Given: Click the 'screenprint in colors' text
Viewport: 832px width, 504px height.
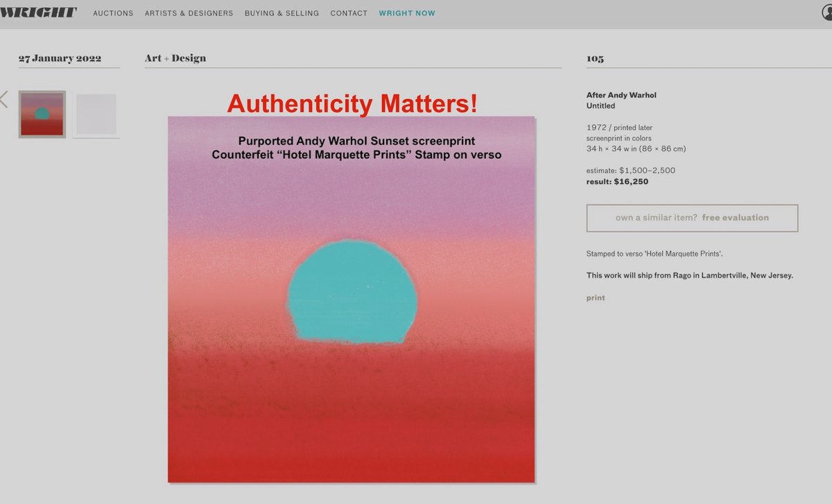Looking at the screenshot, I should pyautogui.click(x=618, y=138).
